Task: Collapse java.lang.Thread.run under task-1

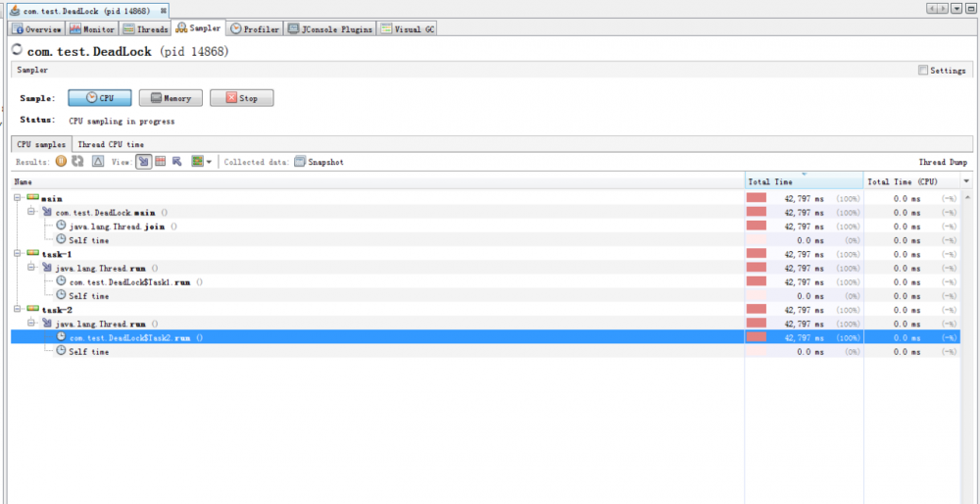Action: point(31,268)
